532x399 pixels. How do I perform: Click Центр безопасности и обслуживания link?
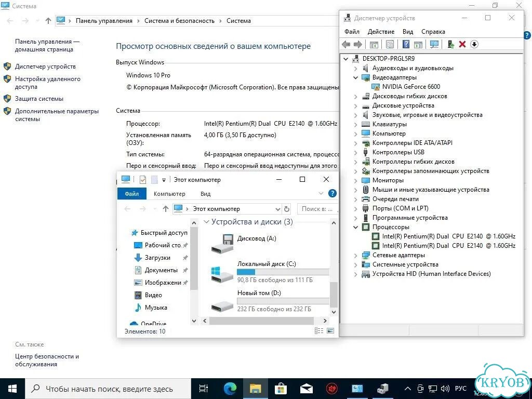click(47, 361)
